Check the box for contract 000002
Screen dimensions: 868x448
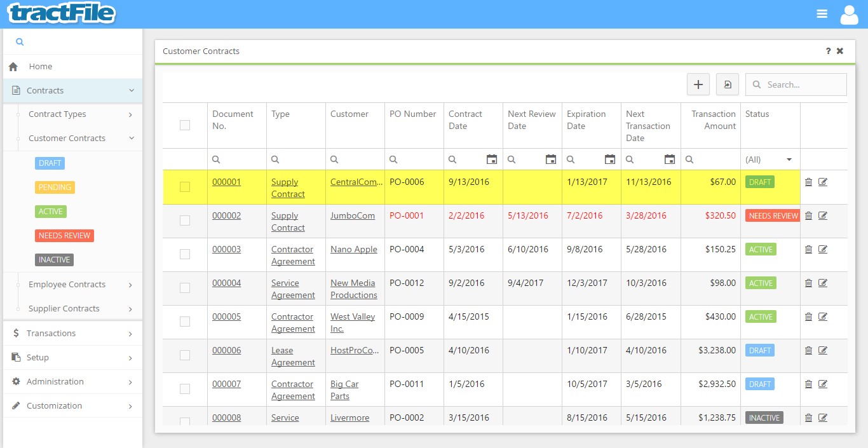(x=185, y=221)
